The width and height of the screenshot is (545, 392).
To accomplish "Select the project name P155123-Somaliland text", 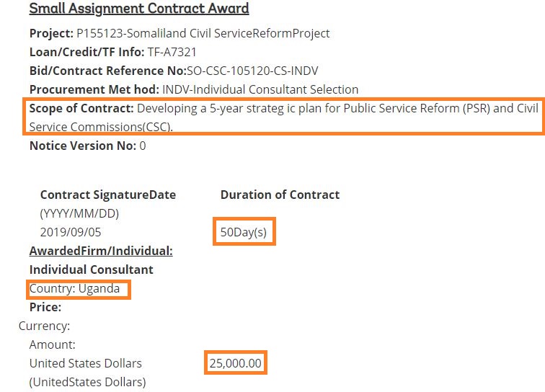I will click(x=203, y=33).
